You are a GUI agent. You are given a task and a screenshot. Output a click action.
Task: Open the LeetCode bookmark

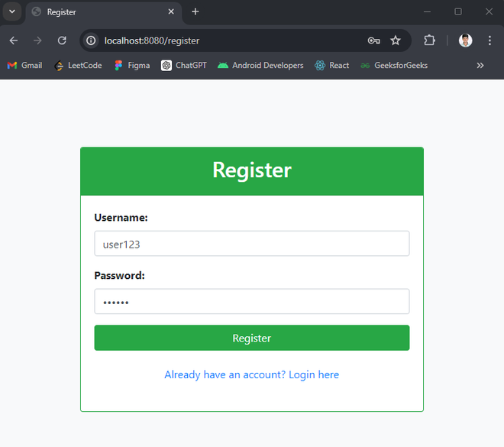pyautogui.click(x=78, y=66)
